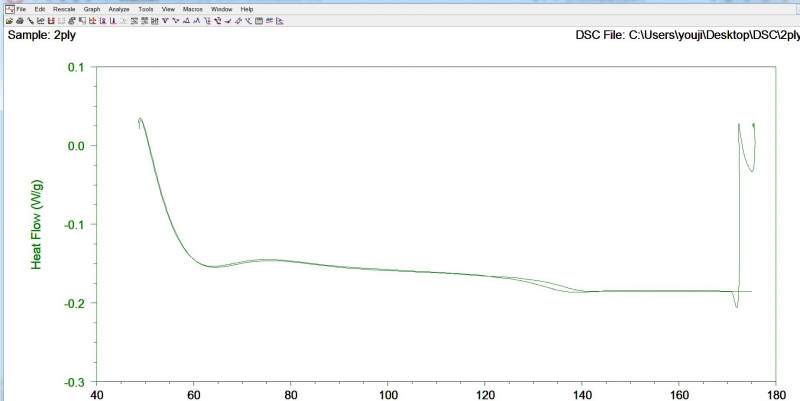
Task: Click the 180 x-axis tick label
Action: pos(776,395)
